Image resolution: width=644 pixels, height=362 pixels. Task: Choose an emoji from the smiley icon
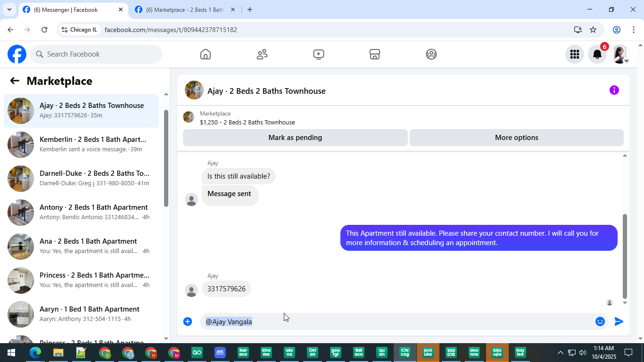[x=600, y=321]
